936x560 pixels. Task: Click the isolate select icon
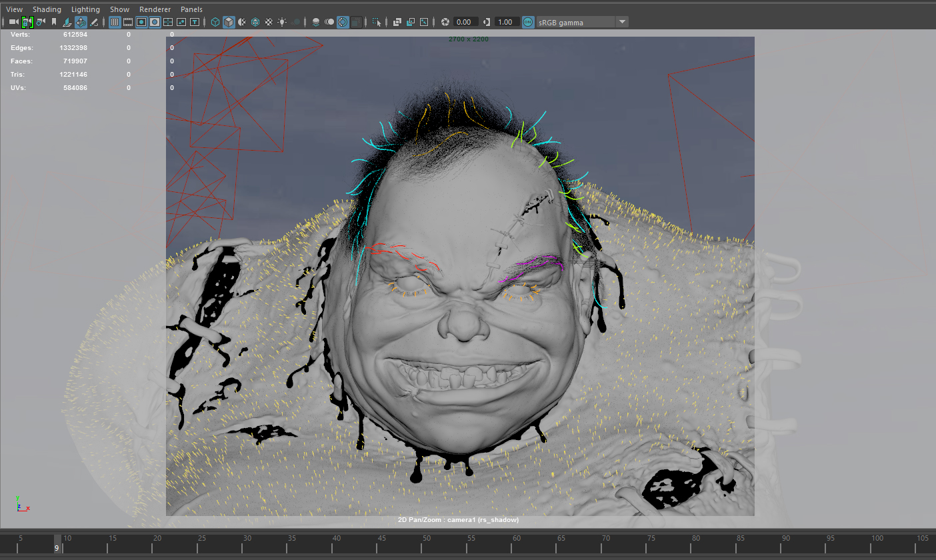pos(377,22)
